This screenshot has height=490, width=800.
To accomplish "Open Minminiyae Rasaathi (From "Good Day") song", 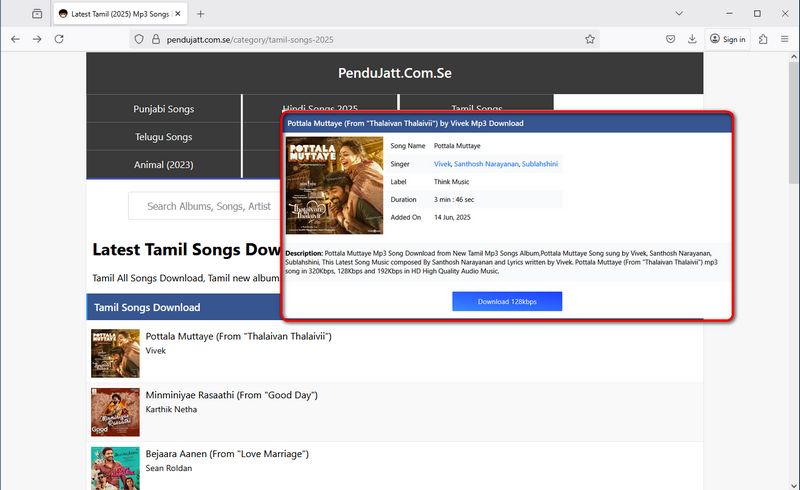I will pos(232,395).
